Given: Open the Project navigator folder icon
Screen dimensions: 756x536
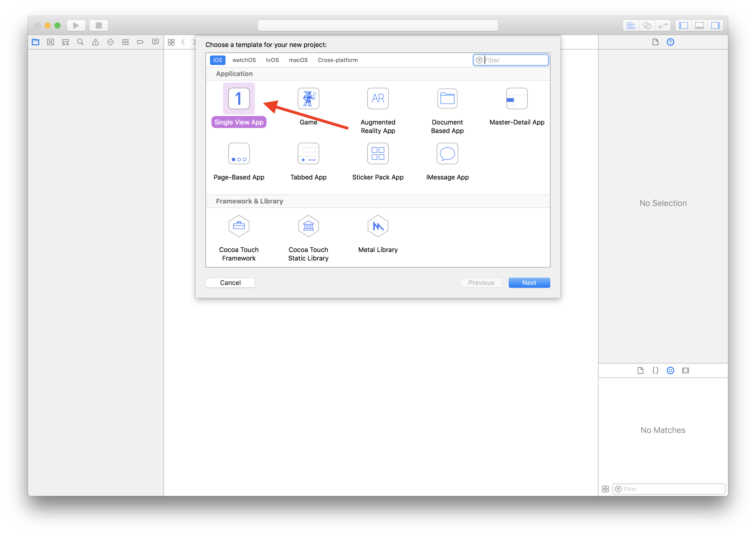Looking at the screenshot, I should point(35,42).
